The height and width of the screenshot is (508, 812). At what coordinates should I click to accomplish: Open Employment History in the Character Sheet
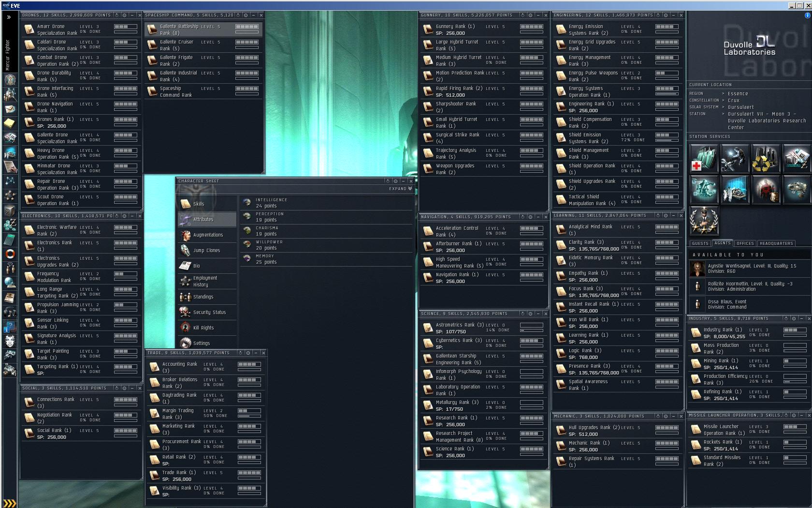tap(207, 281)
